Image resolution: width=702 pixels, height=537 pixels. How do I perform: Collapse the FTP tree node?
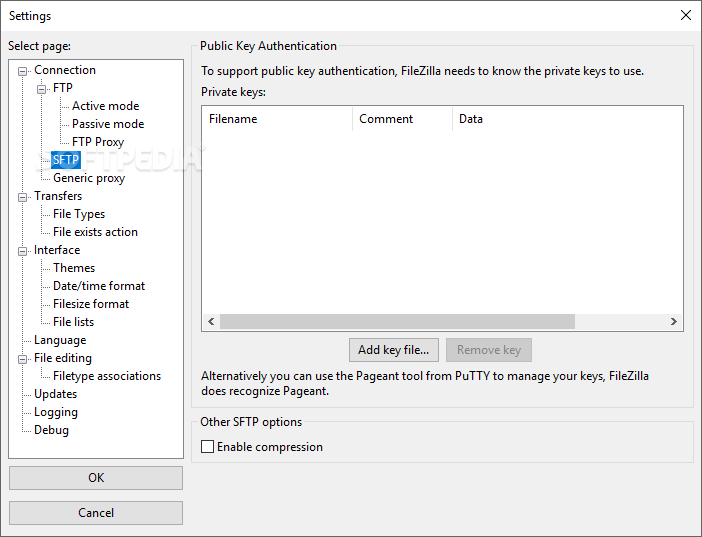(x=41, y=89)
